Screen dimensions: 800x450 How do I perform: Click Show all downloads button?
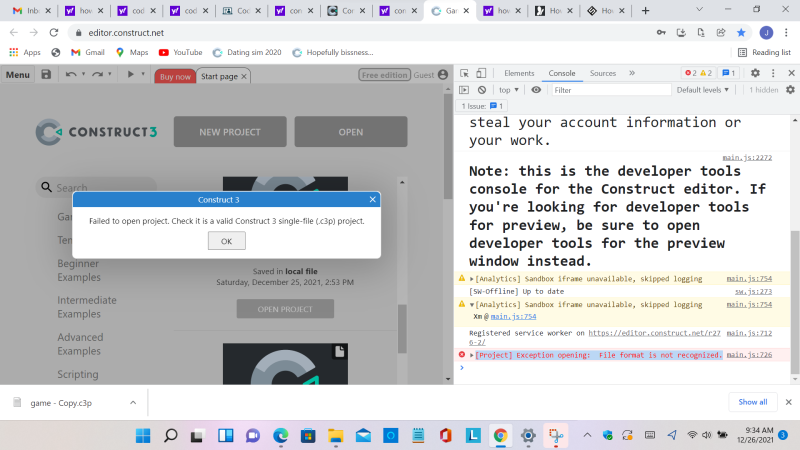coord(753,402)
